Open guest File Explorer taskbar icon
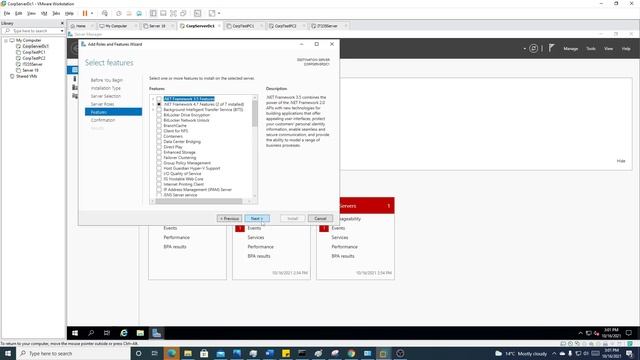This screenshot has height=360, width=640. 140,333
